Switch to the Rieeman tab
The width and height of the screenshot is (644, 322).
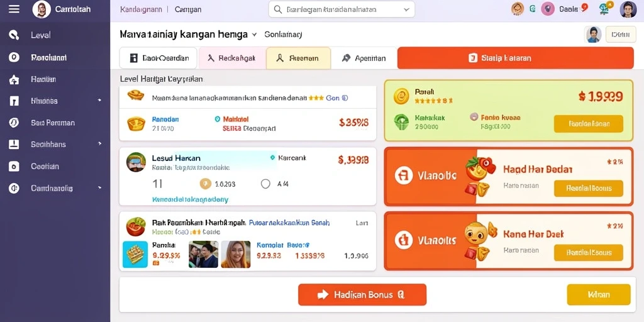298,58
